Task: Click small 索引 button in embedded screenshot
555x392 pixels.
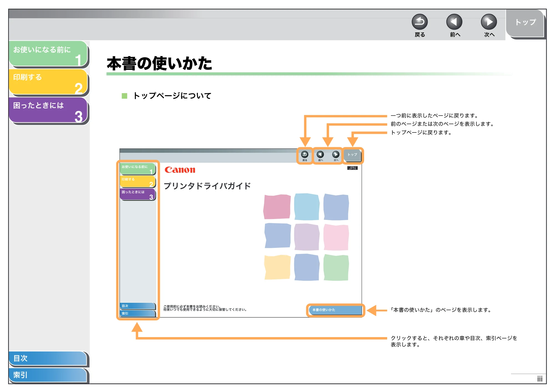Action: [137, 314]
